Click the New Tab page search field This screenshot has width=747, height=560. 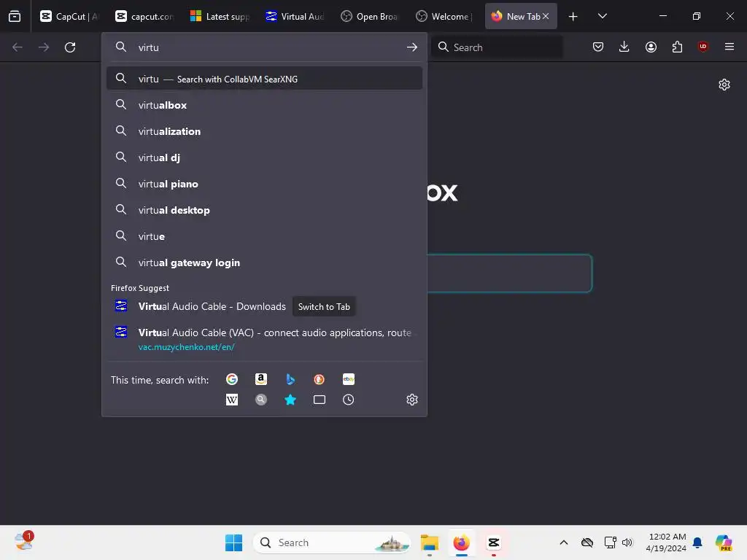(509, 273)
